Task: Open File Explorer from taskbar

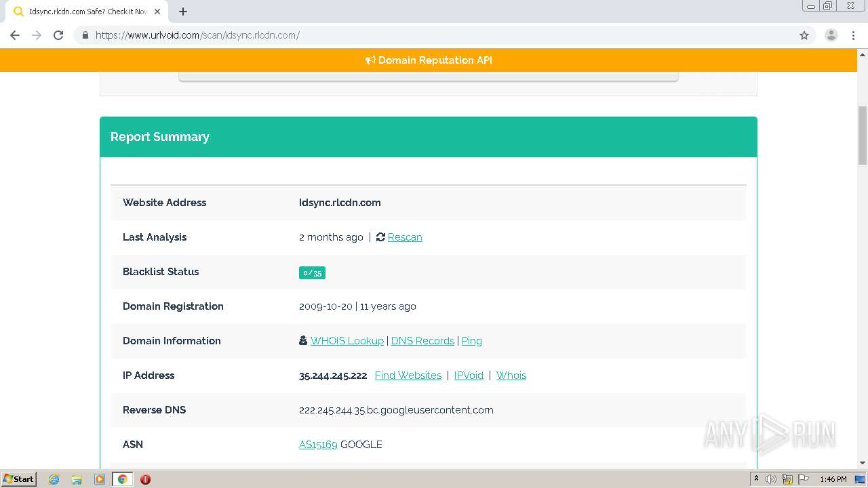Action: [x=77, y=479]
